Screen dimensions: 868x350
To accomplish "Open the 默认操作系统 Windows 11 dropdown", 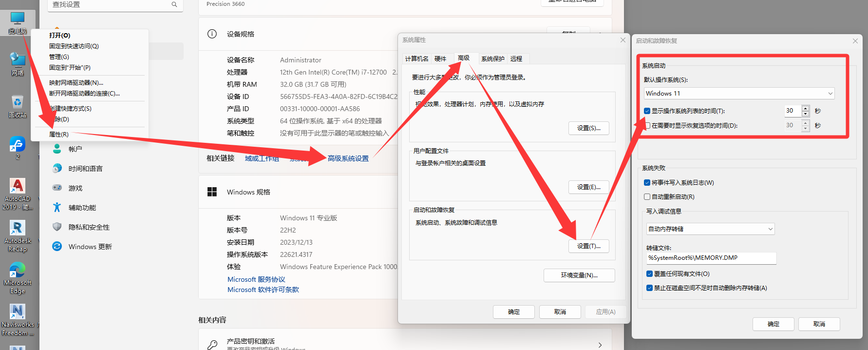I will pyautogui.click(x=739, y=94).
